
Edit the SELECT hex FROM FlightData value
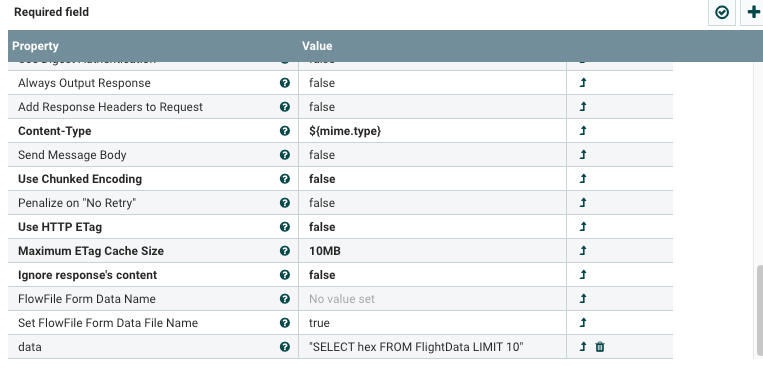coord(432,347)
